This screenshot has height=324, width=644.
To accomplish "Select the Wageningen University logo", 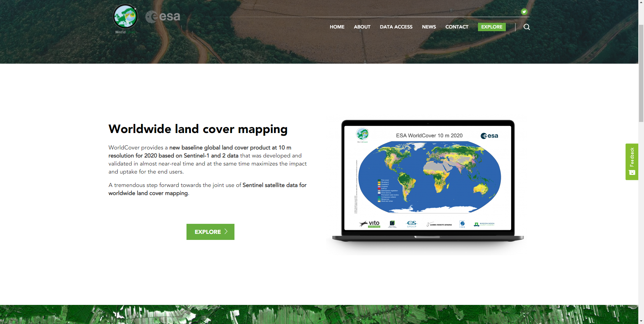I will point(484,224).
